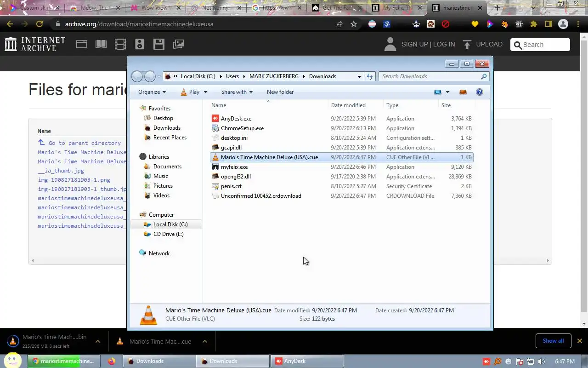Click the LOG IN link
The height and width of the screenshot is (368, 588).
click(444, 44)
